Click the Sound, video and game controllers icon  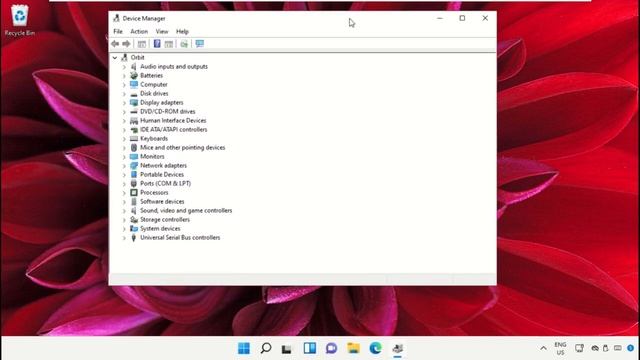(x=134, y=210)
